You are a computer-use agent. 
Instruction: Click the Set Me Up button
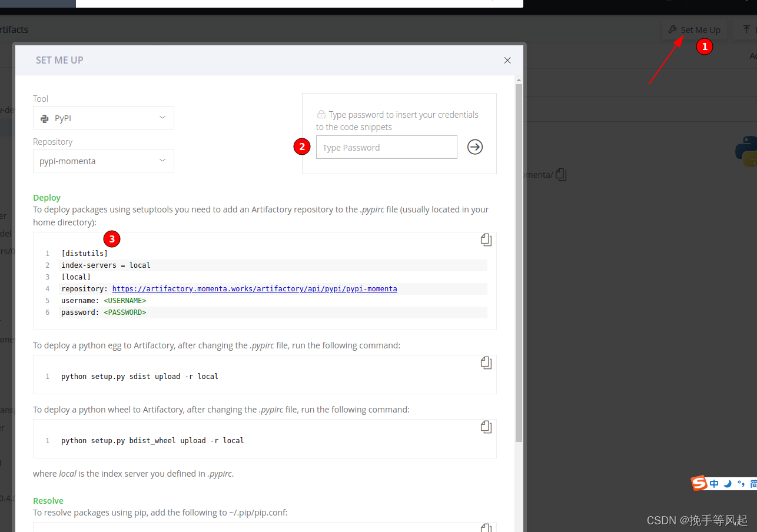point(694,30)
